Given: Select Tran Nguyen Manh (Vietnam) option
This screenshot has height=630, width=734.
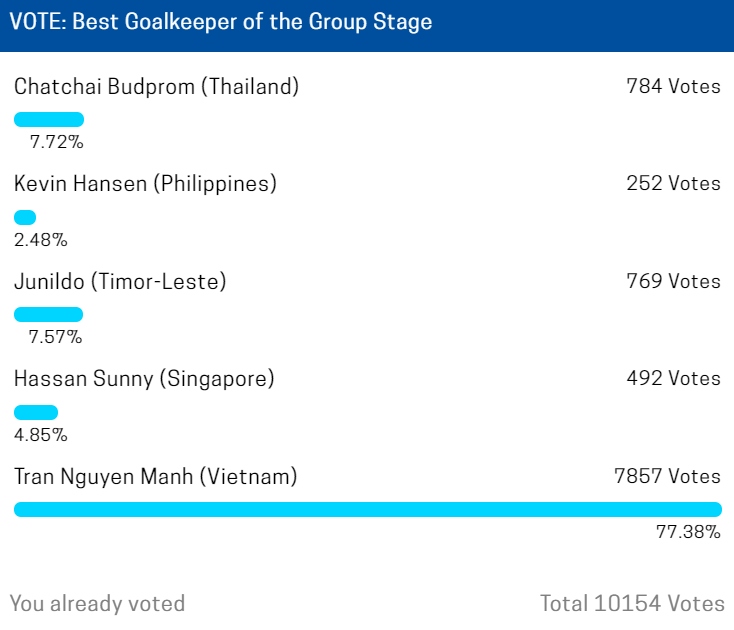Looking at the screenshot, I should (155, 476).
